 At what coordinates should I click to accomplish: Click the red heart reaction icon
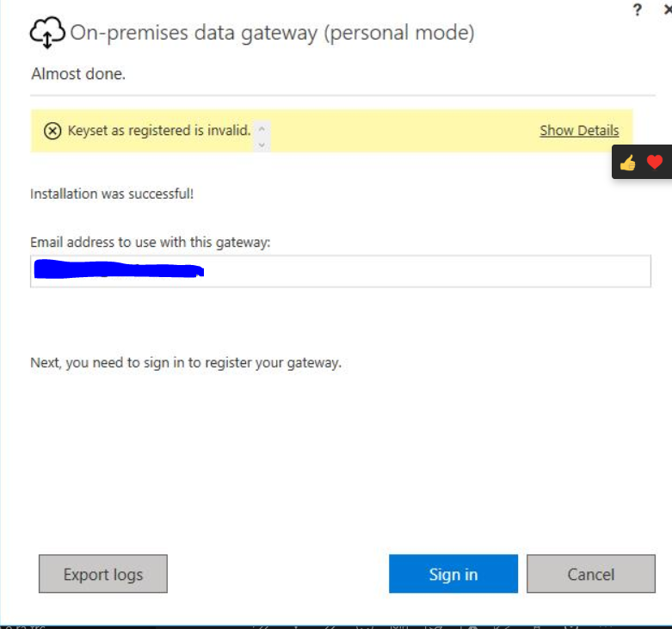(x=655, y=162)
